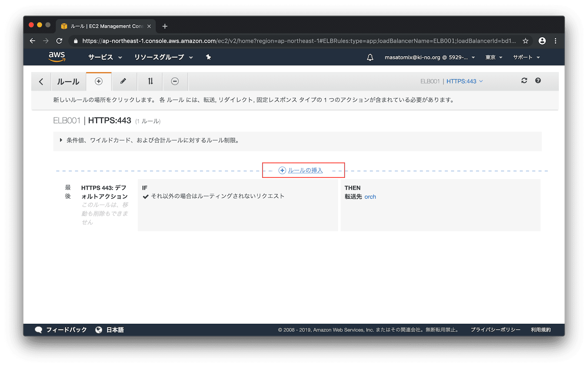Image resolution: width=588 pixels, height=367 pixels.
Task: Click the browser address bar URL
Action: [x=299, y=41]
